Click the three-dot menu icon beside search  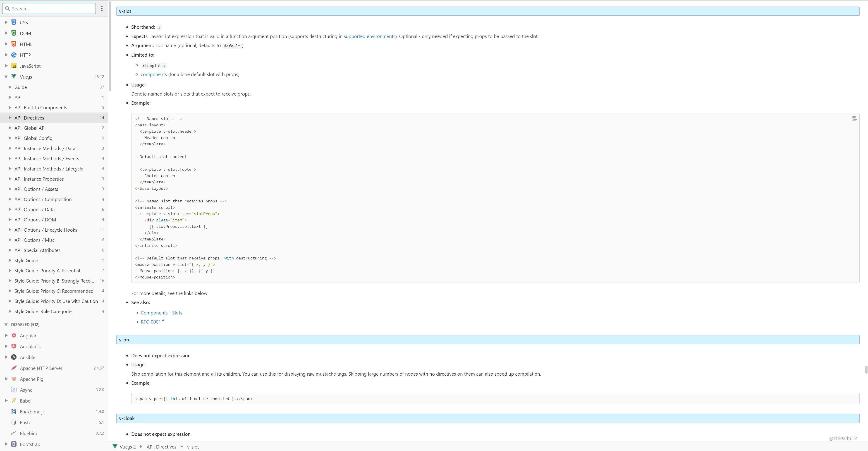pyautogui.click(x=102, y=8)
